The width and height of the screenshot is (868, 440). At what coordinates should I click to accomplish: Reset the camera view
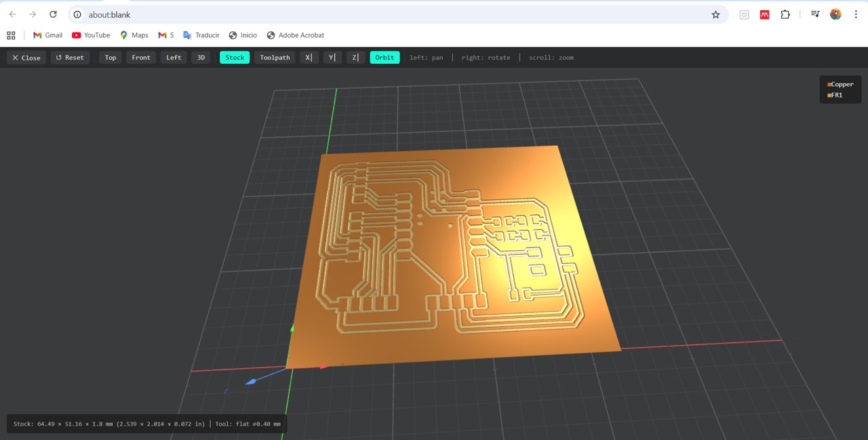pos(70,58)
